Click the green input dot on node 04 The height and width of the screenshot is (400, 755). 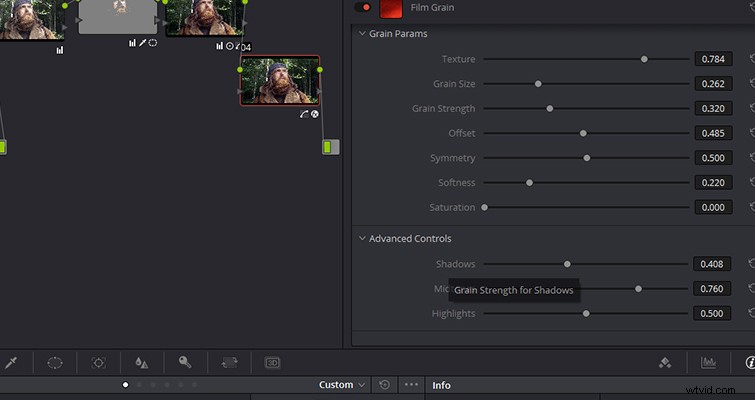tap(240, 70)
